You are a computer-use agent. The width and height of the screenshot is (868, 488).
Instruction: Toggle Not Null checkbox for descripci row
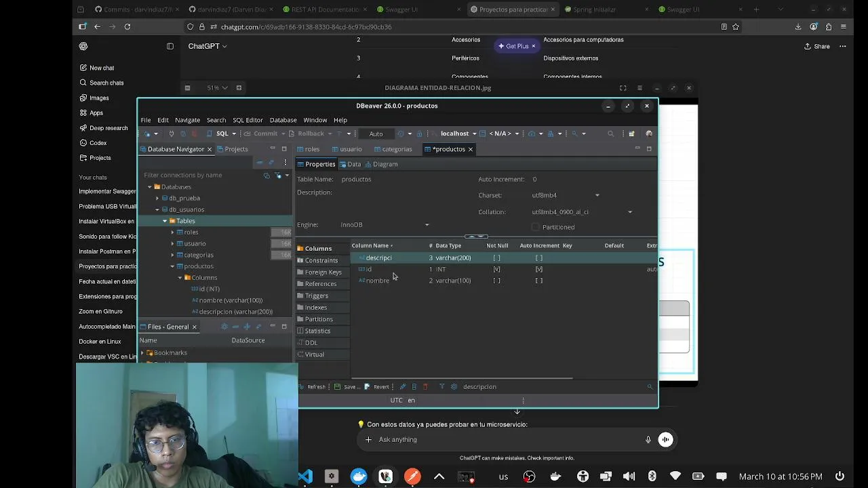tap(496, 258)
